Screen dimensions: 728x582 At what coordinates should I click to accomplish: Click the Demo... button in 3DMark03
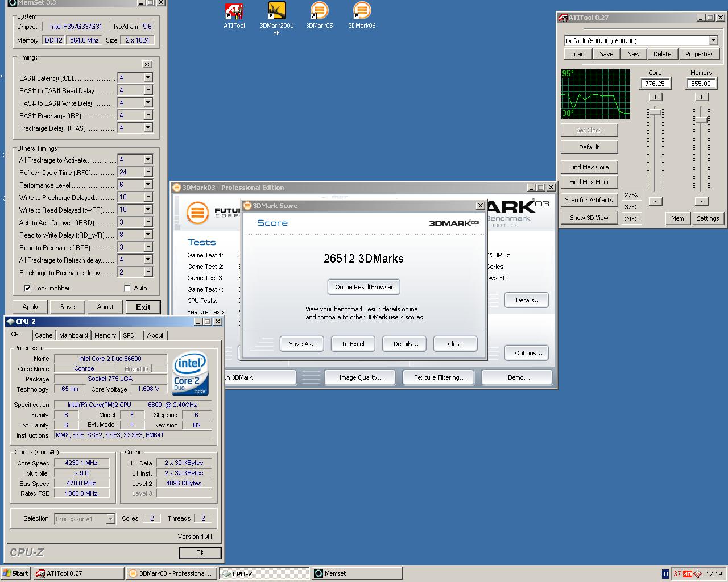click(518, 377)
